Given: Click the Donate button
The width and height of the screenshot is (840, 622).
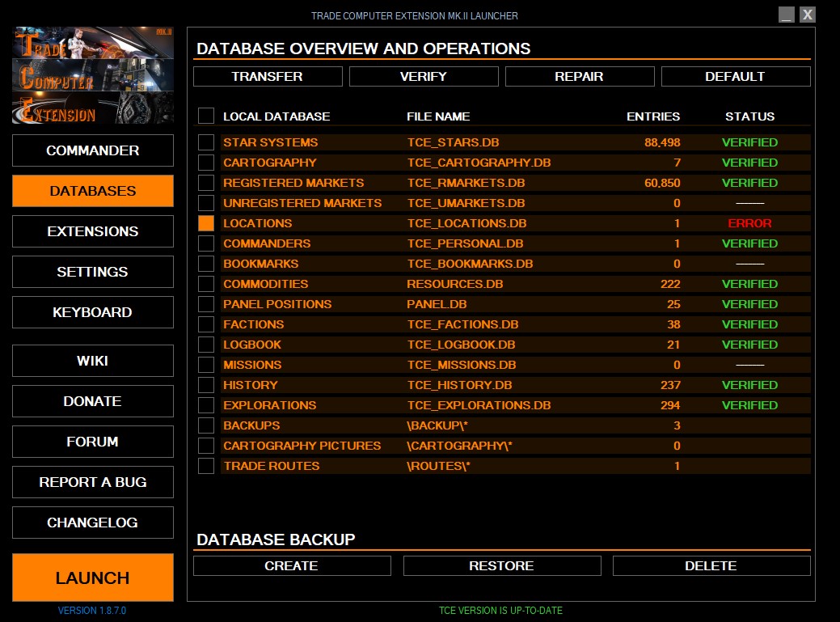Looking at the screenshot, I should 93,401.
